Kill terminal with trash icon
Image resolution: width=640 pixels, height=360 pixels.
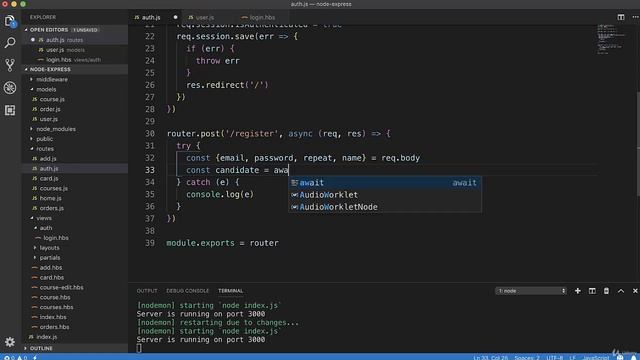(606, 291)
